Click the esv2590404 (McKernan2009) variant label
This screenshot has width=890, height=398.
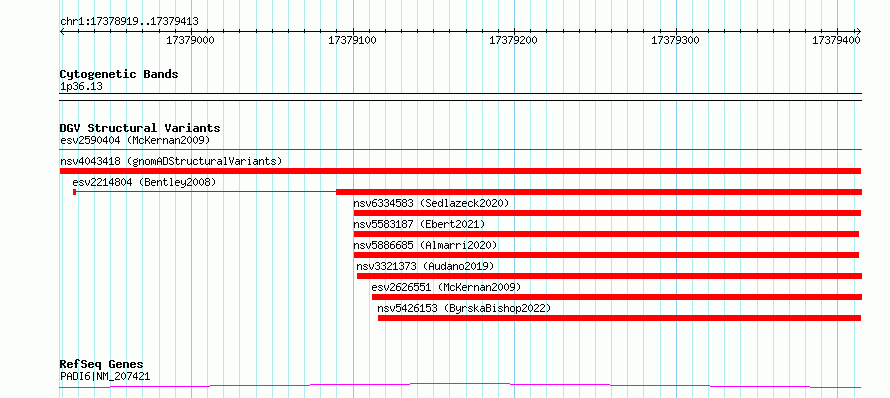pos(135,140)
